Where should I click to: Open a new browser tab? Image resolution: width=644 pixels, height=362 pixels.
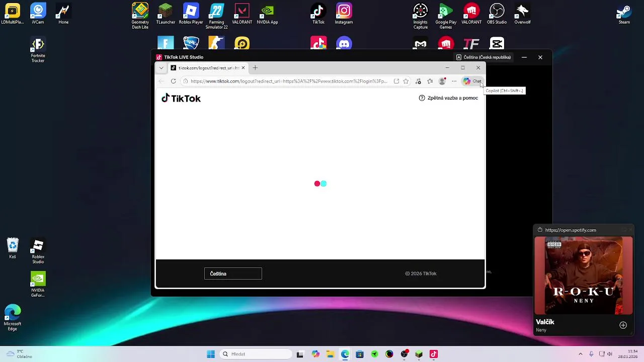click(255, 68)
